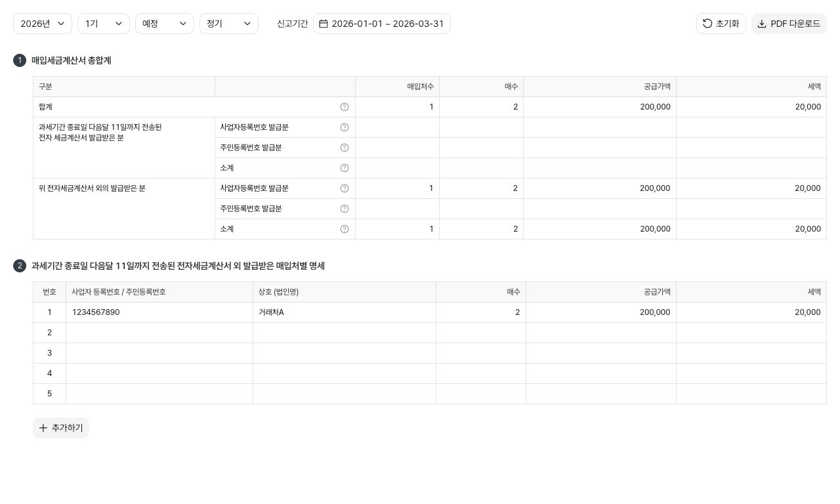Click the 초기화 reset button
Viewport: 840px width, 504px height.
coord(721,24)
